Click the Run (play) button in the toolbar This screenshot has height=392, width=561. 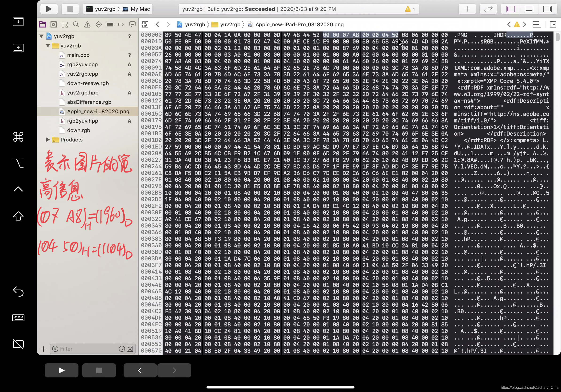pyautogui.click(x=49, y=9)
